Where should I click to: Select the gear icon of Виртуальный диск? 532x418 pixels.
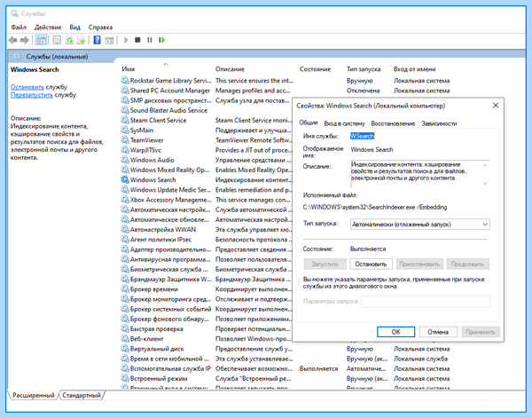(125, 349)
